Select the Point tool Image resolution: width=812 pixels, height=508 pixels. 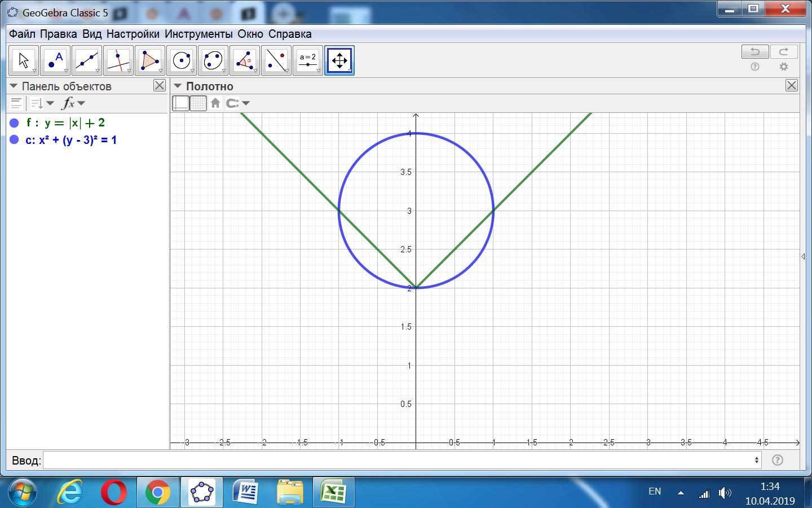click(x=55, y=60)
